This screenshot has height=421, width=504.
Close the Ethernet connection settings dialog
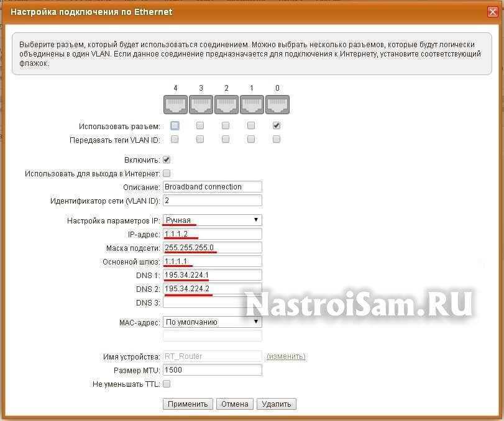pyautogui.click(x=492, y=12)
